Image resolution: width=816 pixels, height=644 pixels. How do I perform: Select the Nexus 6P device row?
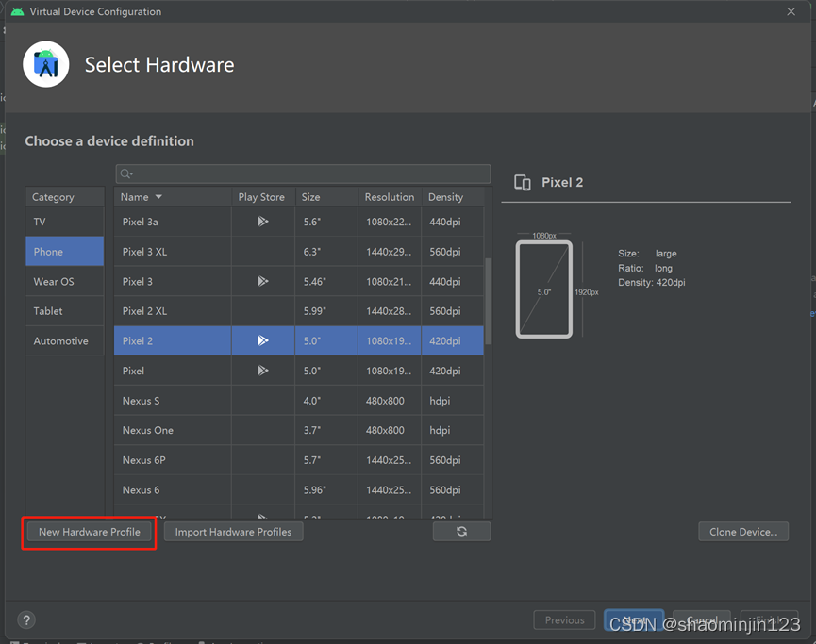pyautogui.click(x=299, y=460)
